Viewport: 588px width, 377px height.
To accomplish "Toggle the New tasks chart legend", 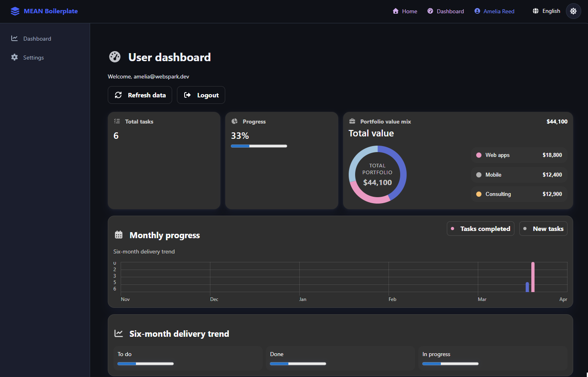I will (x=543, y=229).
